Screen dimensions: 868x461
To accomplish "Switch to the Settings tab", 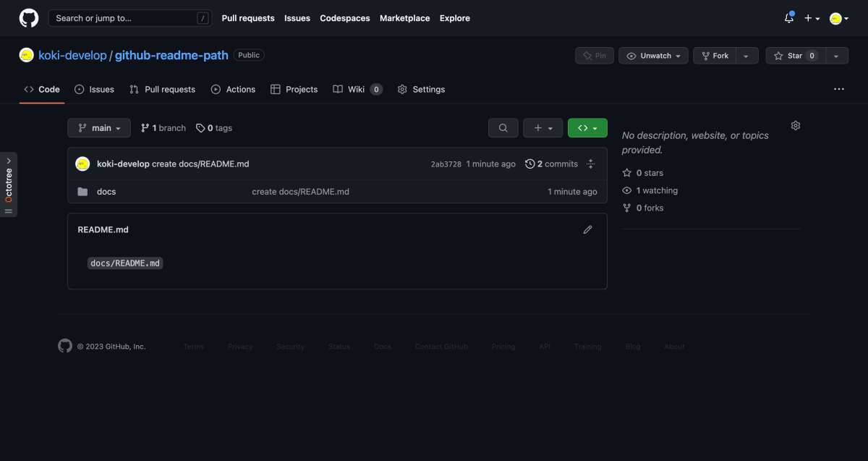I will (422, 89).
